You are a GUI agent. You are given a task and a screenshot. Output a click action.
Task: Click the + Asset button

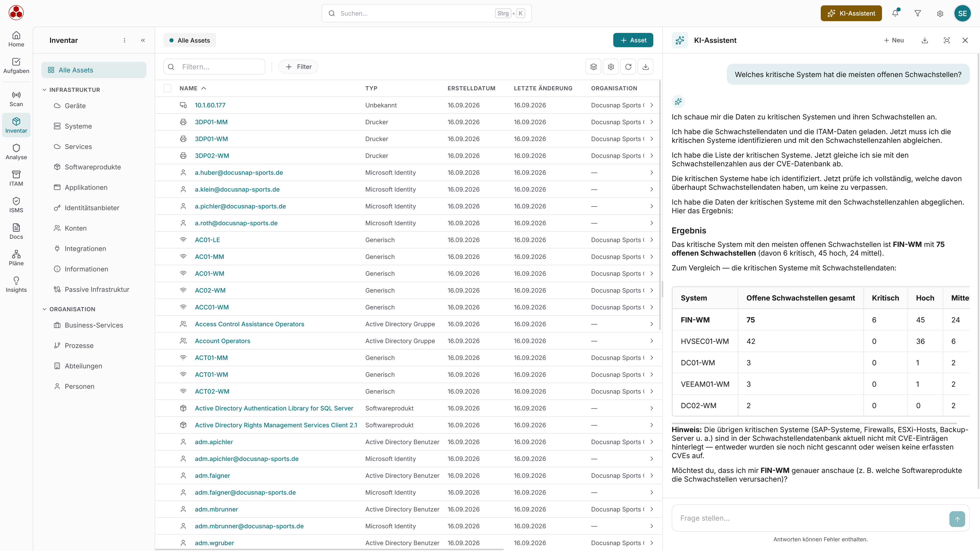coord(633,40)
